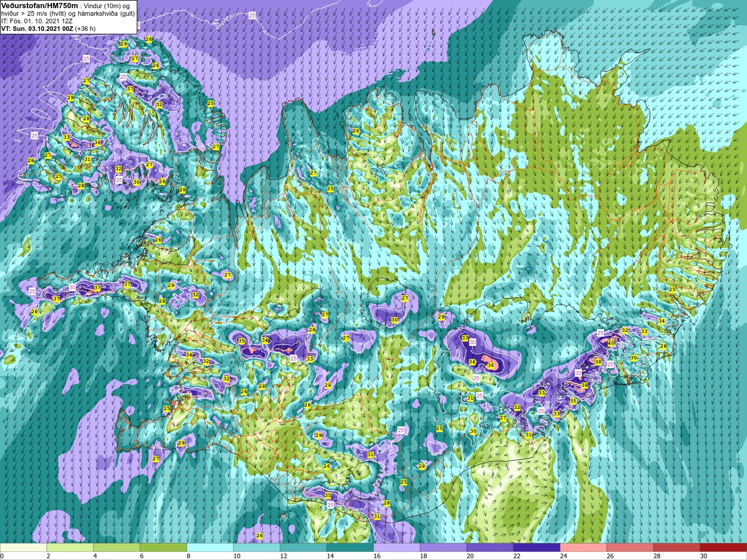Click the legend scale number 22
The image size is (747, 560).
(517, 556)
